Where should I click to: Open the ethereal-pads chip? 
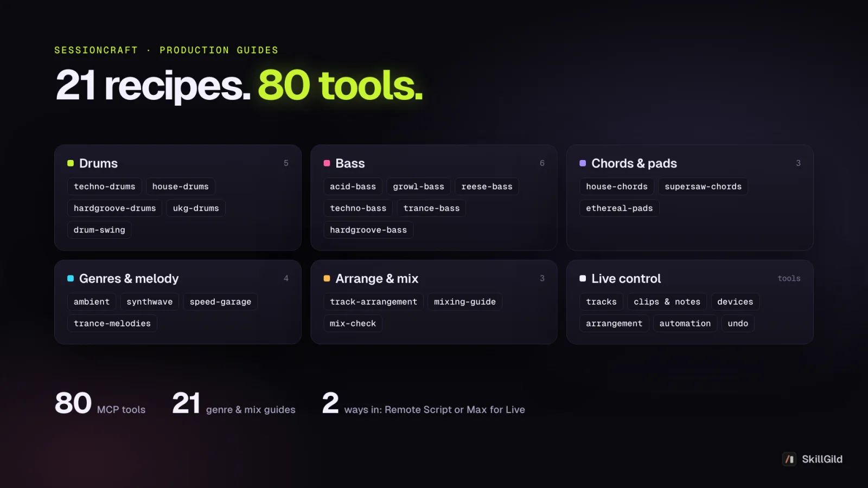pos(620,208)
